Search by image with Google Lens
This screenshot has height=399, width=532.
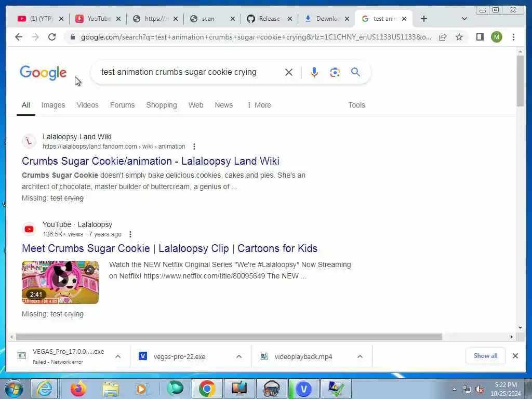[335, 72]
